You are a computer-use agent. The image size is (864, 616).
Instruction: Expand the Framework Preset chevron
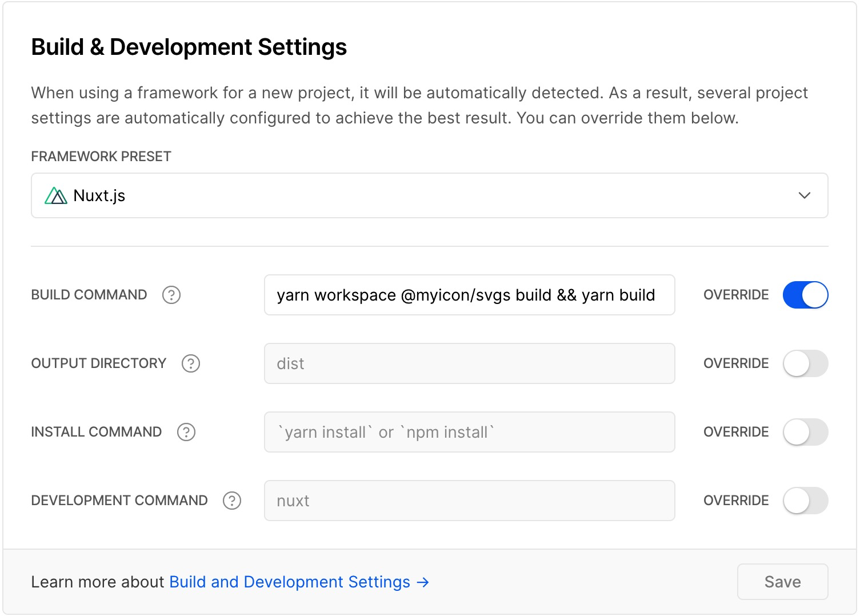click(805, 195)
